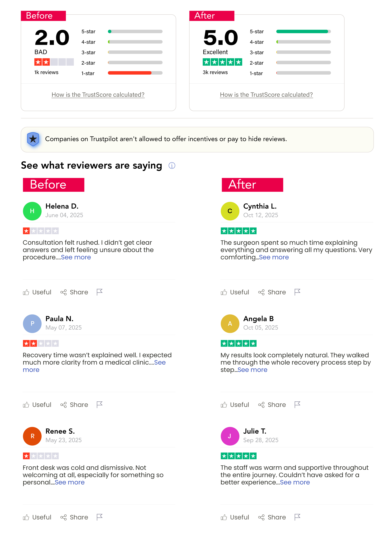Screen dimensions: 392x538
Task: Open TrustScore calculation link in After card
Action: (x=266, y=95)
